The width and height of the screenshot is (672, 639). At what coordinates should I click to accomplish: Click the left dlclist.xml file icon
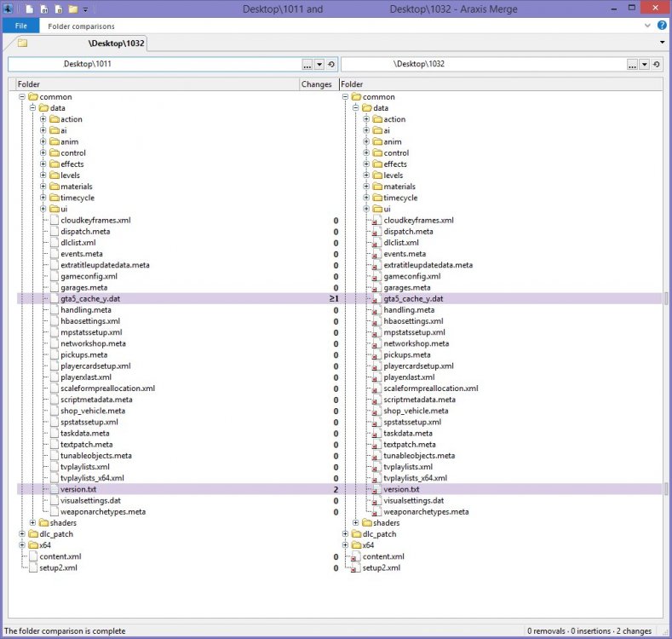click(x=55, y=243)
